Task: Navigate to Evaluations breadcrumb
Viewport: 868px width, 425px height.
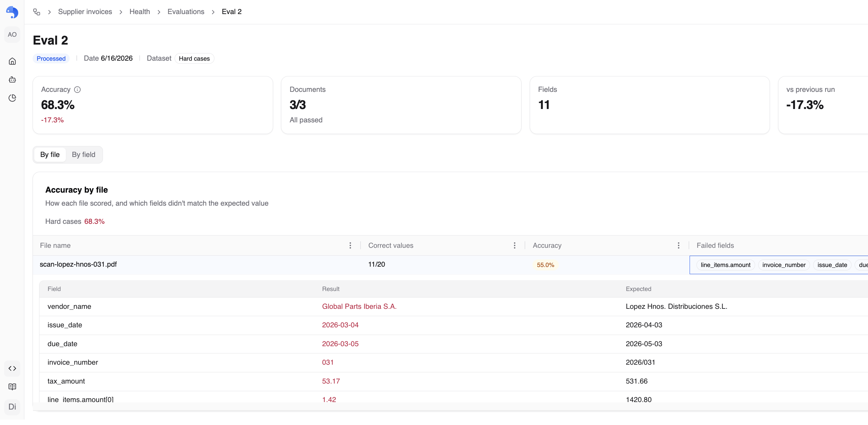Action: point(186,12)
